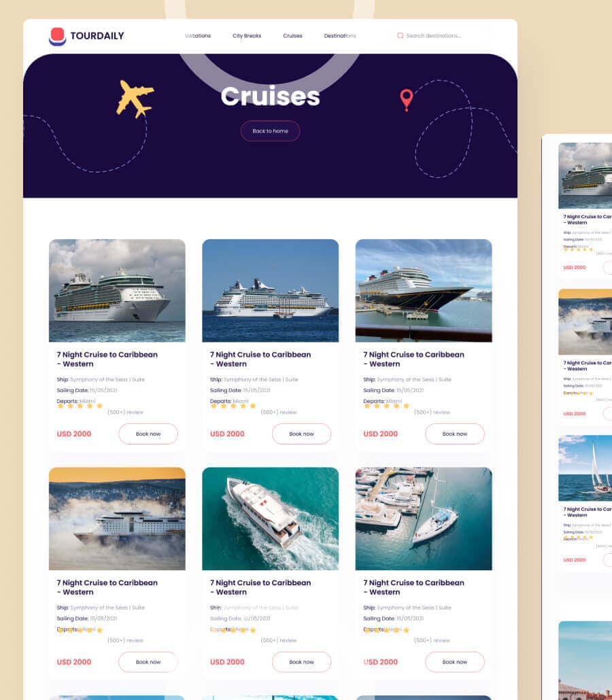The height and width of the screenshot is (700, 612).
Task: Go to the Cruises nav link
Action: [x=292, y=36]
